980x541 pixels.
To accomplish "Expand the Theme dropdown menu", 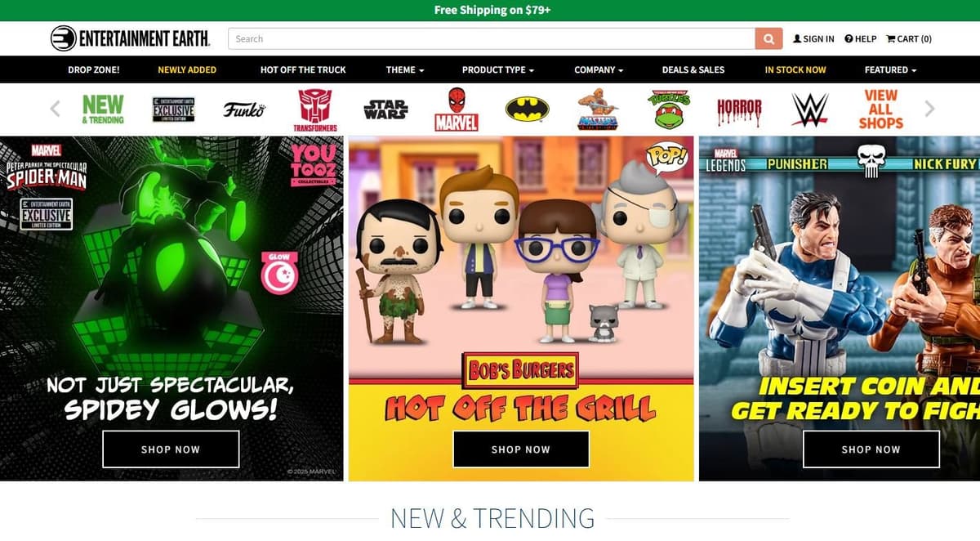I will 405,69.
